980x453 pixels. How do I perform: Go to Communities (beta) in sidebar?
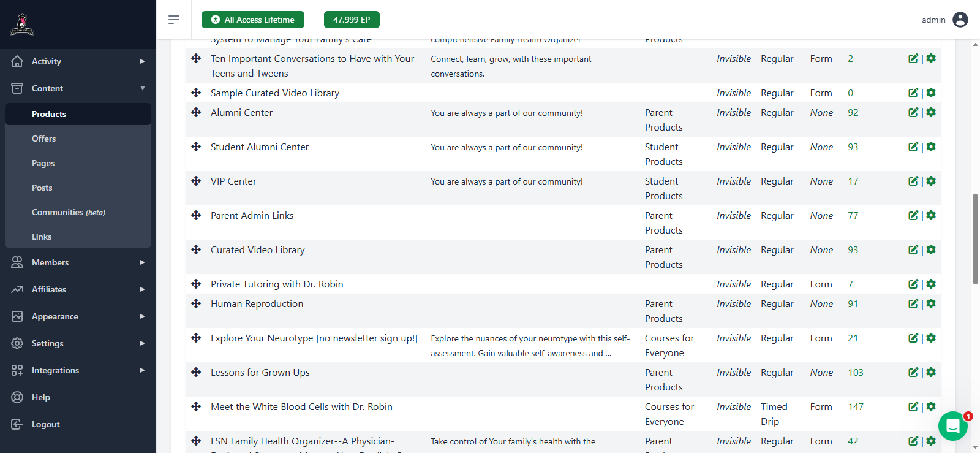[x=68, y=212]
